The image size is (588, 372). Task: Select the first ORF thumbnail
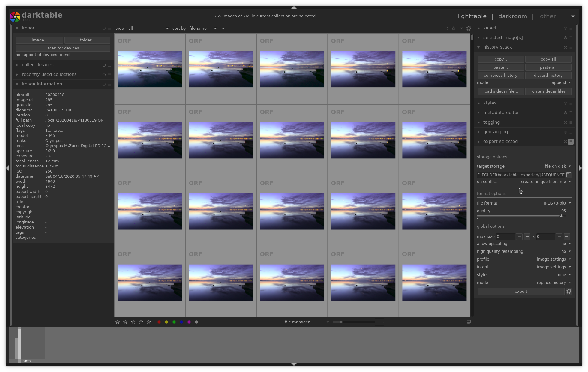(150, 69)
